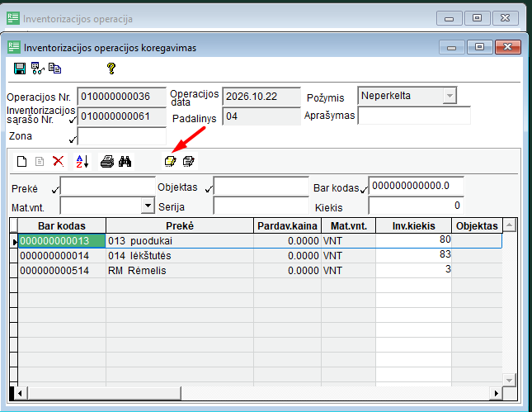
Task: Click the Prekė input field
Action: 107,186
